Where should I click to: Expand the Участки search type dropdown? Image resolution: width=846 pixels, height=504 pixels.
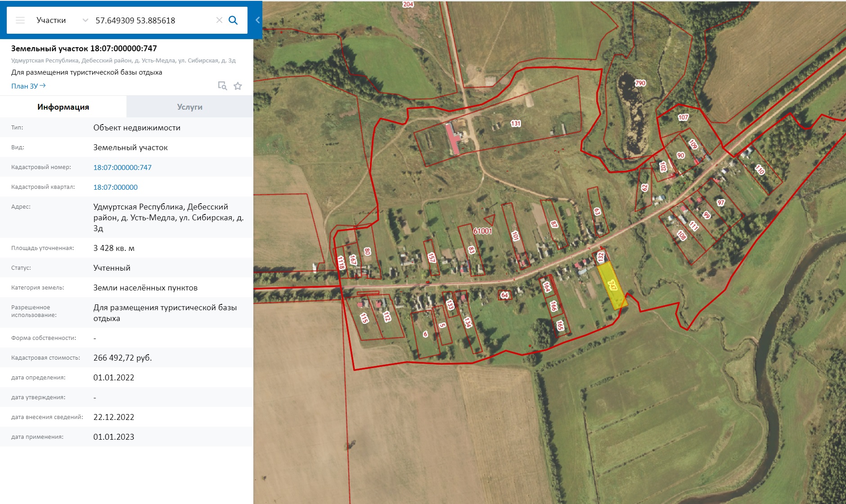[x=85, y=20]
